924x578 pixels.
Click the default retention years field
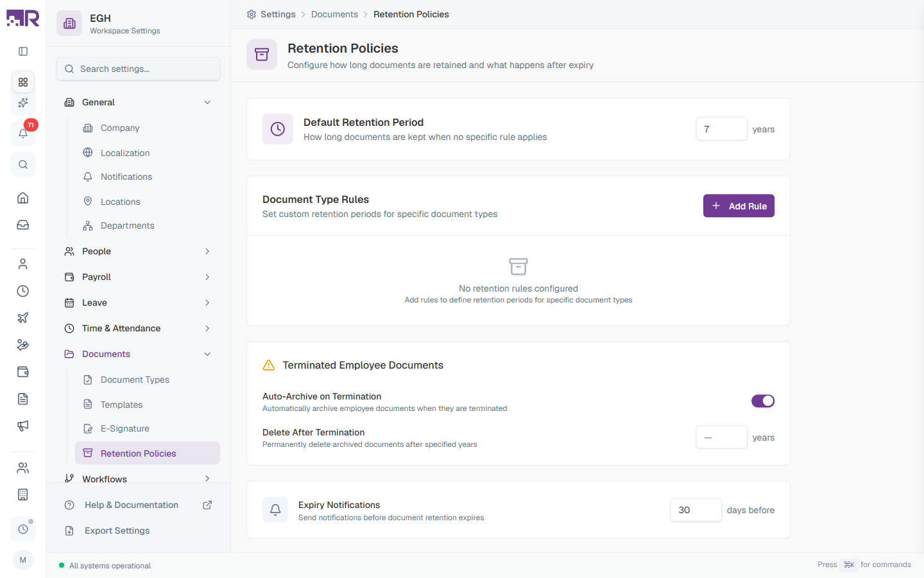(x=721, y=129)
